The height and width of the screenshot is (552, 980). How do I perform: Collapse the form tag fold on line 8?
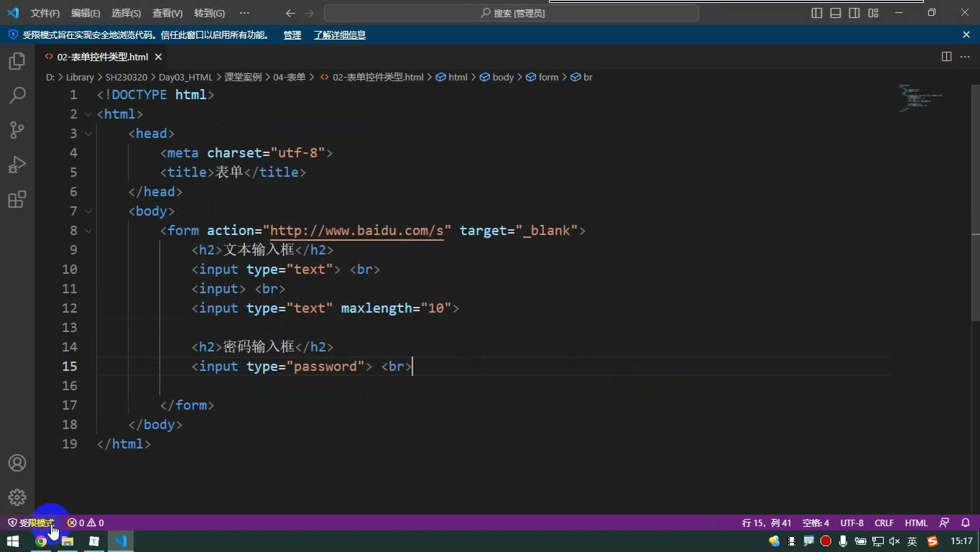pos(88,231)
